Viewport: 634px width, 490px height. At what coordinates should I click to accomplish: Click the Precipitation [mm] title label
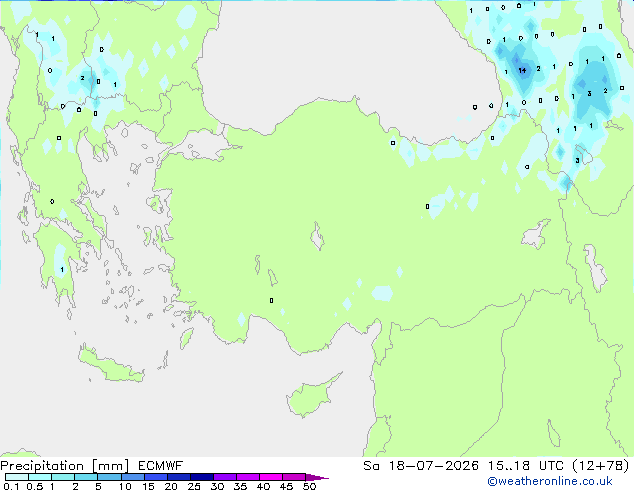[x=65, y=466]
